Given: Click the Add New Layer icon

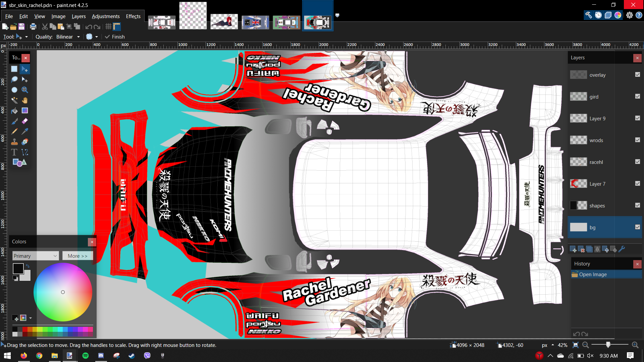Looking at the screenshot, I should [573, 249].
